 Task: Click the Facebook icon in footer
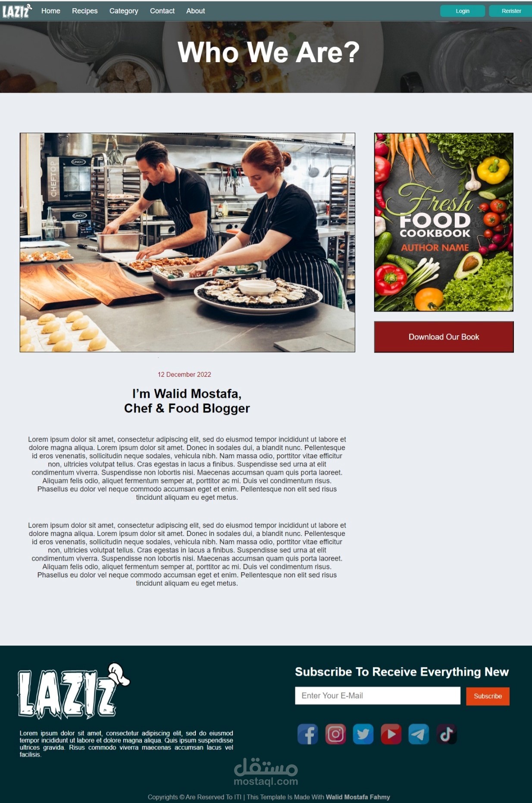click(x=308, y=734)
